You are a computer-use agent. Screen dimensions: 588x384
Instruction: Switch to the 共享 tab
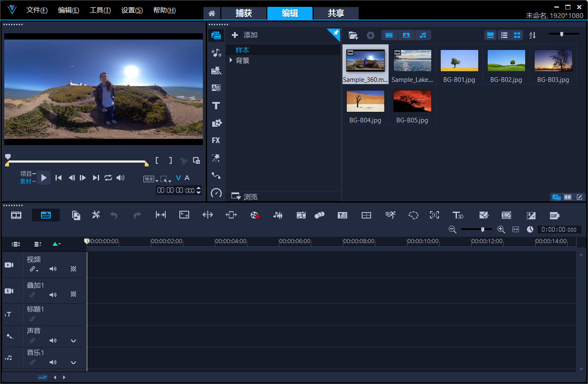pyautogui.click(x=336, y=13)
